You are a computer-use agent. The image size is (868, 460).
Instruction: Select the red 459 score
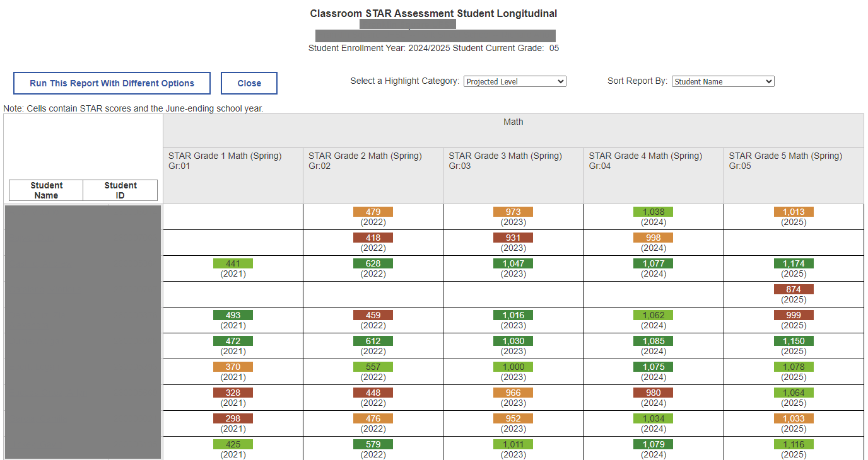(x=373, y=315)
